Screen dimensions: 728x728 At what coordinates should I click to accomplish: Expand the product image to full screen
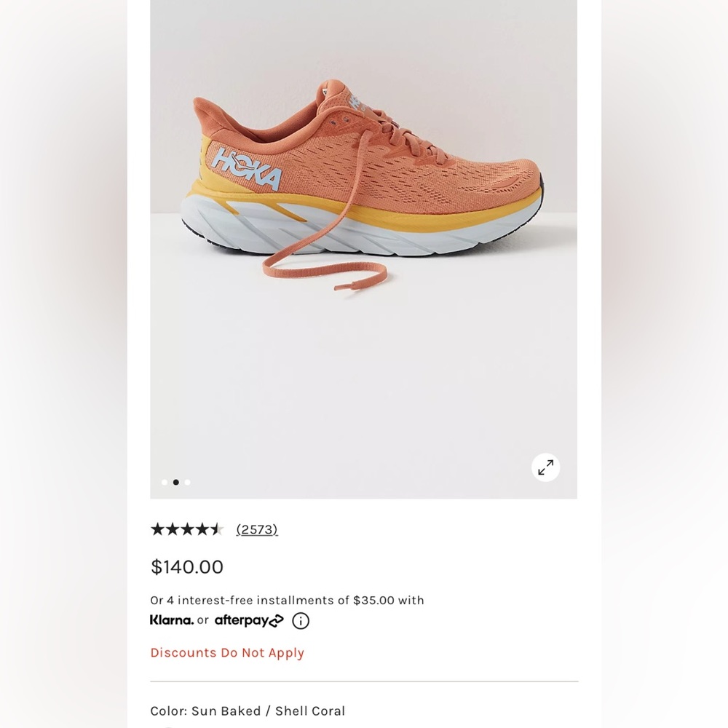click(546, 467)
